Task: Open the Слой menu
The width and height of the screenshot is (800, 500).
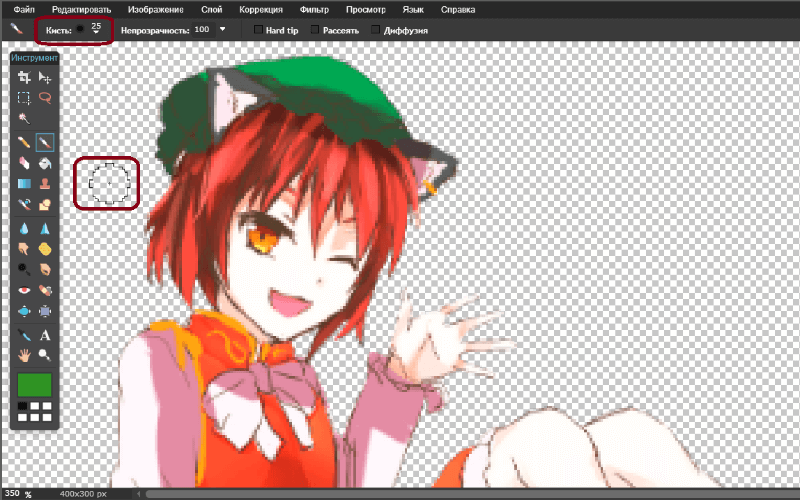Action: (212, 8)
